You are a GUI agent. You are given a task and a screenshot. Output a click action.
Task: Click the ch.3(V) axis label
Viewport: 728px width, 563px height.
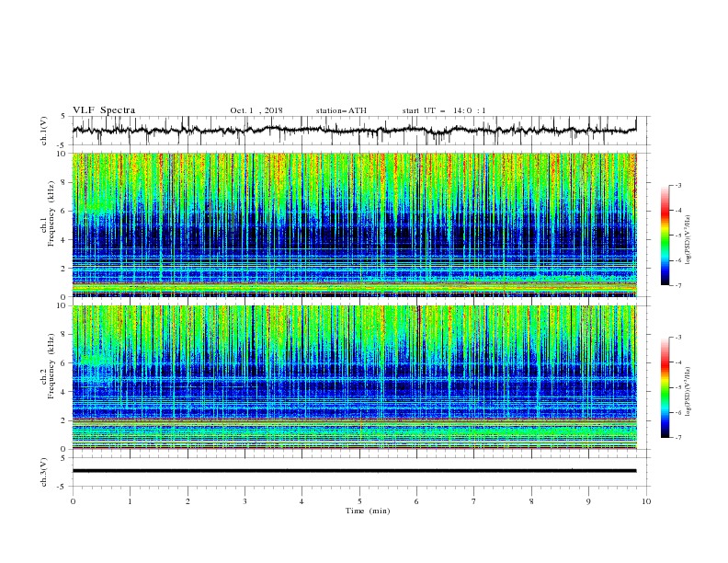click(44, 473)
